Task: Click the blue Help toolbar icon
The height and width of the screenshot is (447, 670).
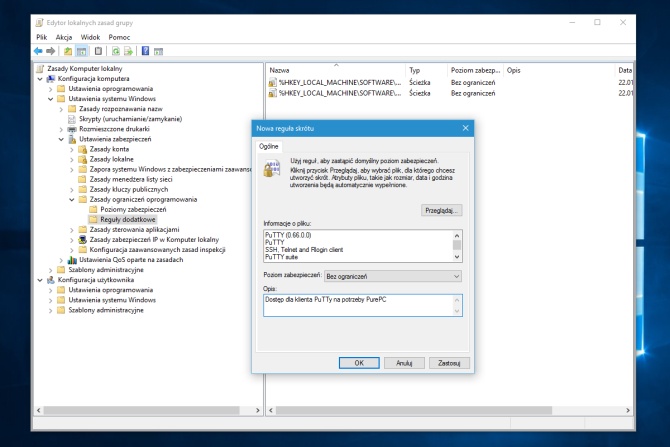Action: (145, 51)
